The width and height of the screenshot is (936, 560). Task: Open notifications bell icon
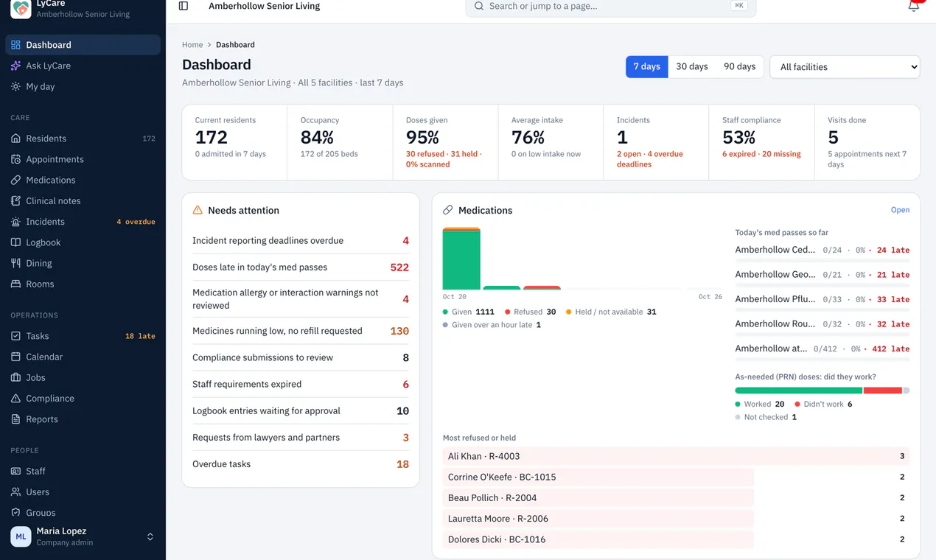pyautogui.click(x=913, y=6)
